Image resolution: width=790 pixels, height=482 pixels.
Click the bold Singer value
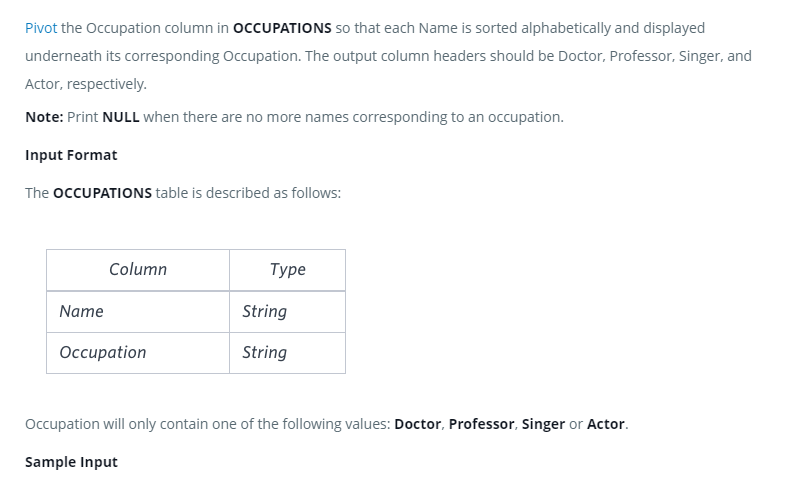click(x=543, y=424)
